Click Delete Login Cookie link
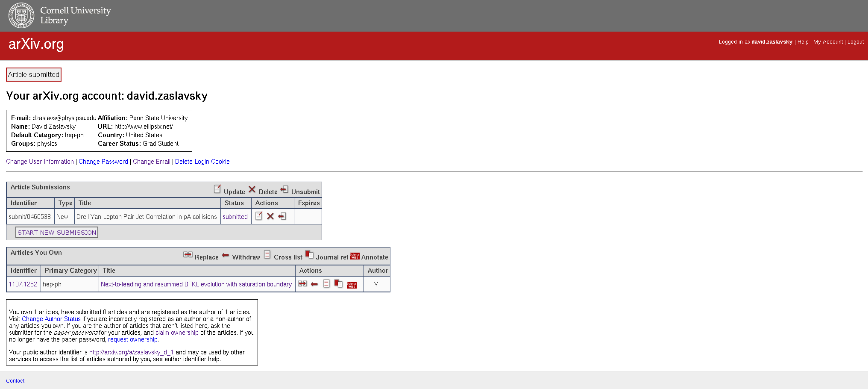868x389 pixels. pos(202,162)
